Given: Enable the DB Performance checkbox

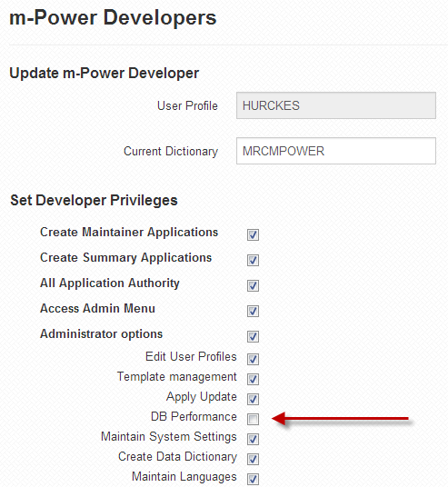Looking at the screenshot, I should 253,419.
